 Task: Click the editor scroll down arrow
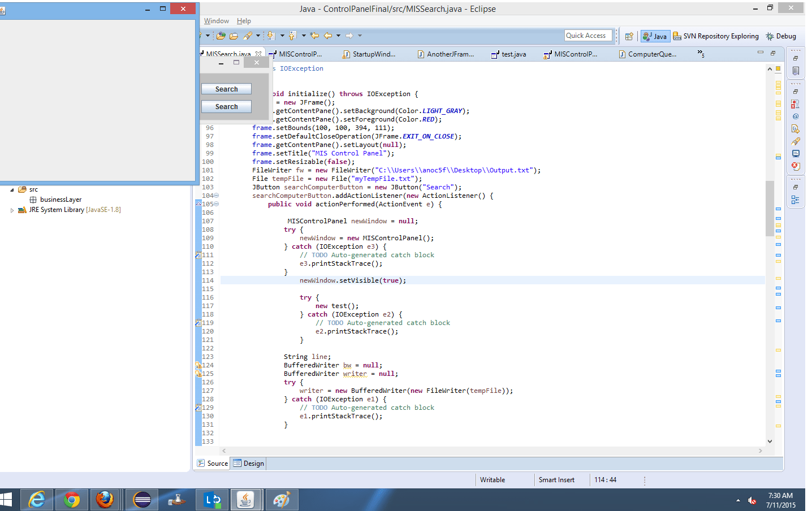(x=770, y=441)
